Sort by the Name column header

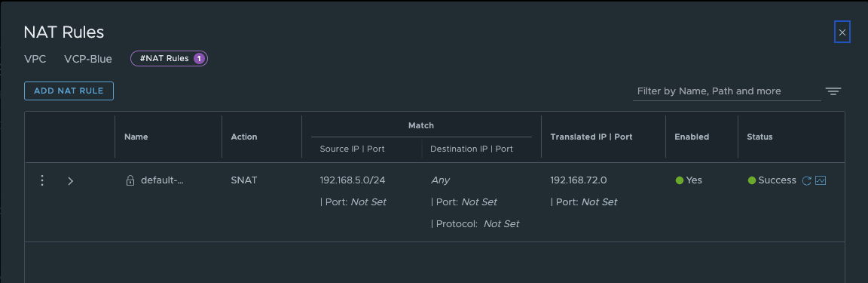(x=136, y=137)
